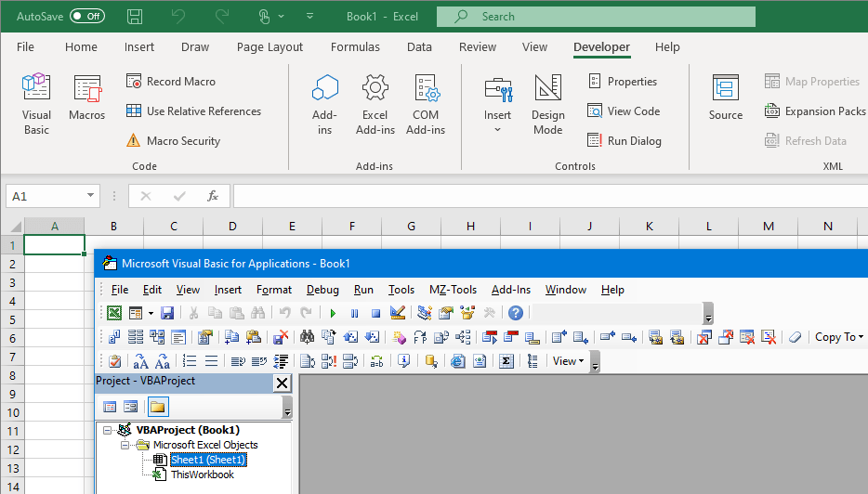The image size is (868, 494).
Task: Click View Code in Controls group
Action: tap(624, 111)
